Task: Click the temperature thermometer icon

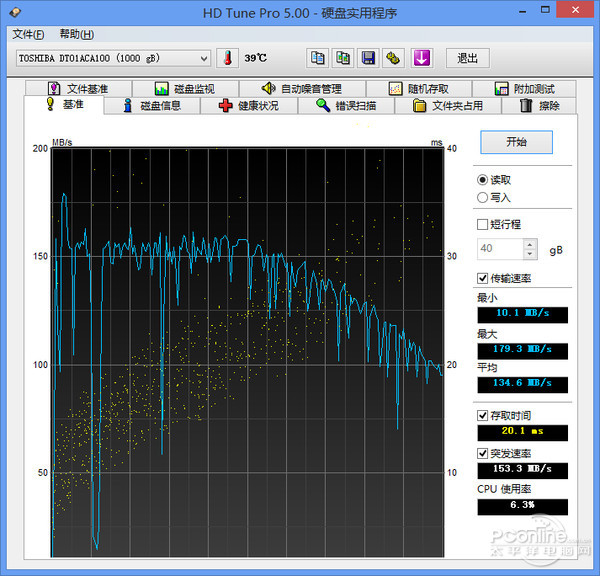Action: [228, 58]
